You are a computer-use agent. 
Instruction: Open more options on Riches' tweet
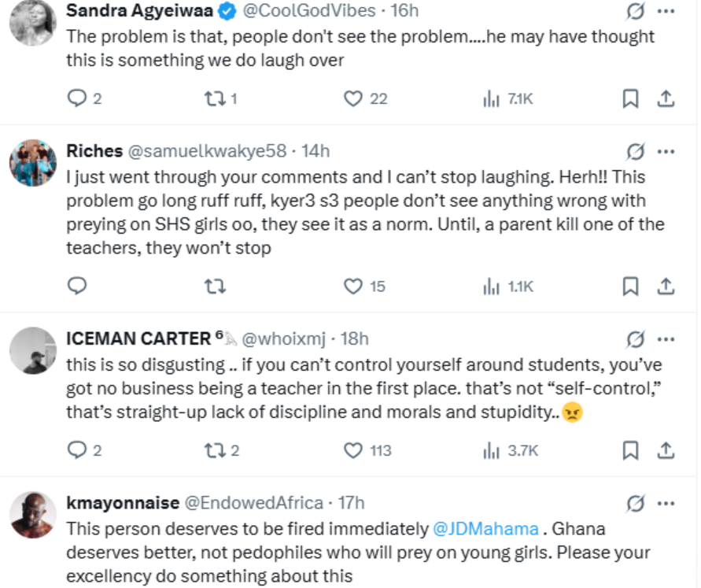666,151
